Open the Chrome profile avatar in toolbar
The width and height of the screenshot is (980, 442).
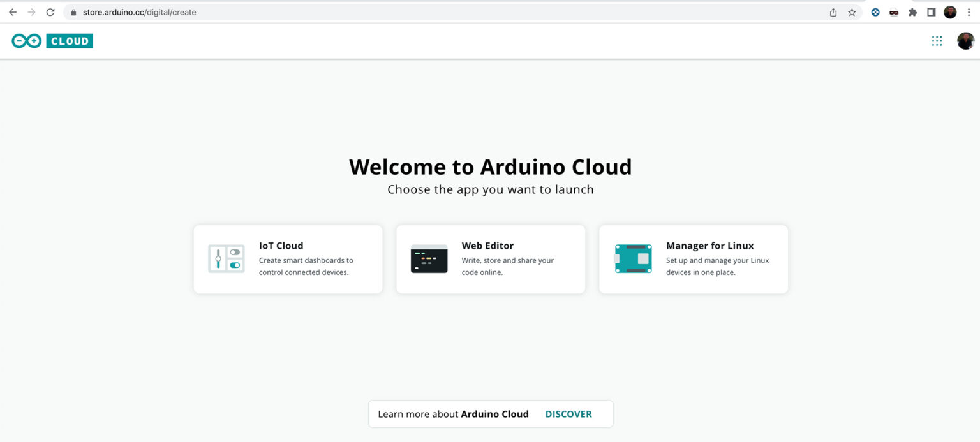pos(950,12)
